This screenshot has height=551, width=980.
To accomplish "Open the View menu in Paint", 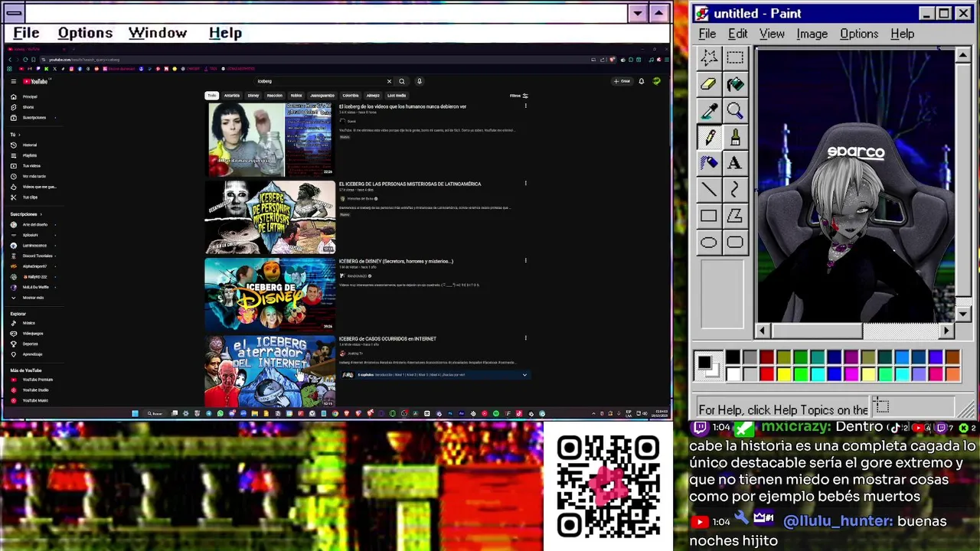I will (x=772, y=34).
